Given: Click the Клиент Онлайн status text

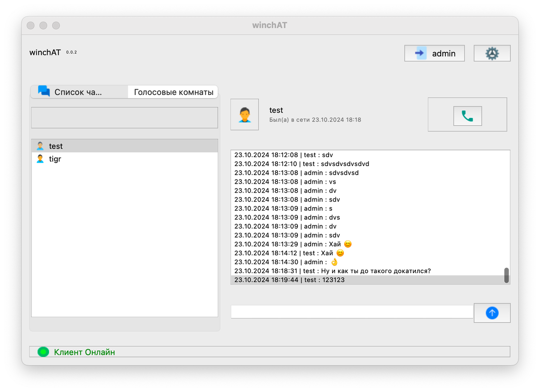Looking at the screenshot, I should pyautogui.click(x=85, y=352).
